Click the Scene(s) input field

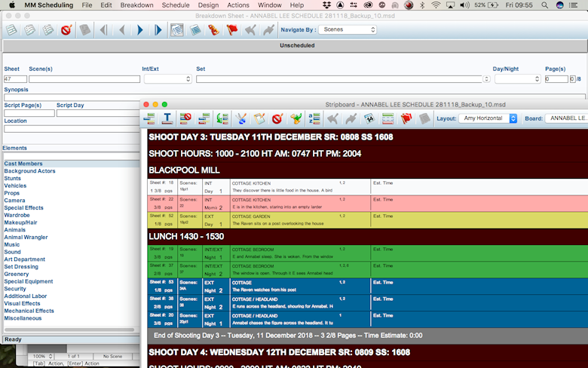pyautogui.click(x=84, y=79)
